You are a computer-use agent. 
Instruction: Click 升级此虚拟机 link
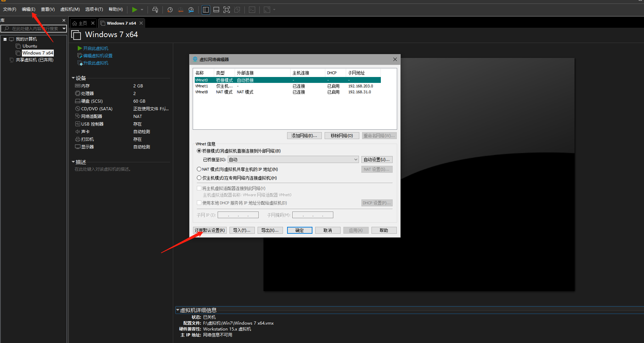(x=95, y=63)
